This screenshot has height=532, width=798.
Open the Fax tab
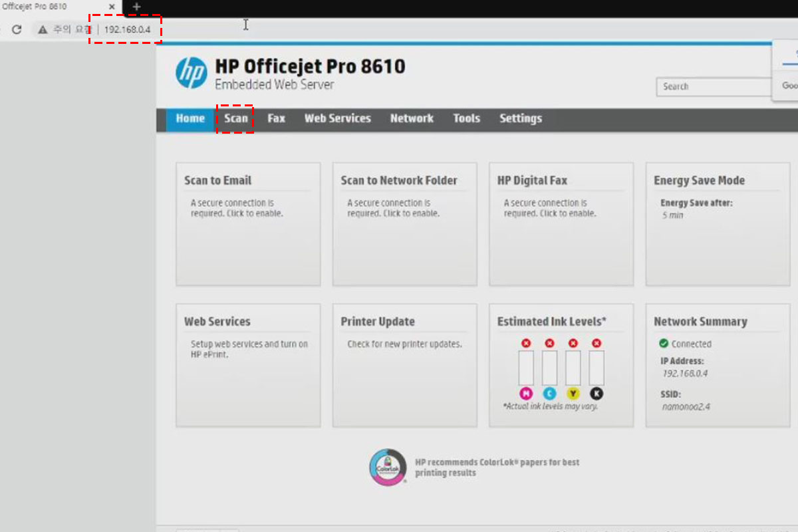point(276,118)
